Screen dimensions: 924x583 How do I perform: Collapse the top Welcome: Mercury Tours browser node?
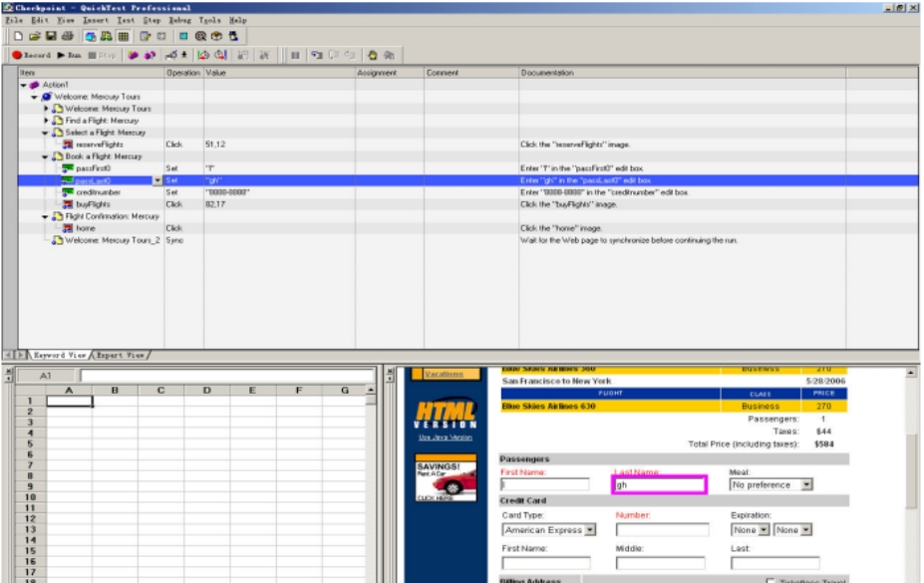tap(35, 97)
